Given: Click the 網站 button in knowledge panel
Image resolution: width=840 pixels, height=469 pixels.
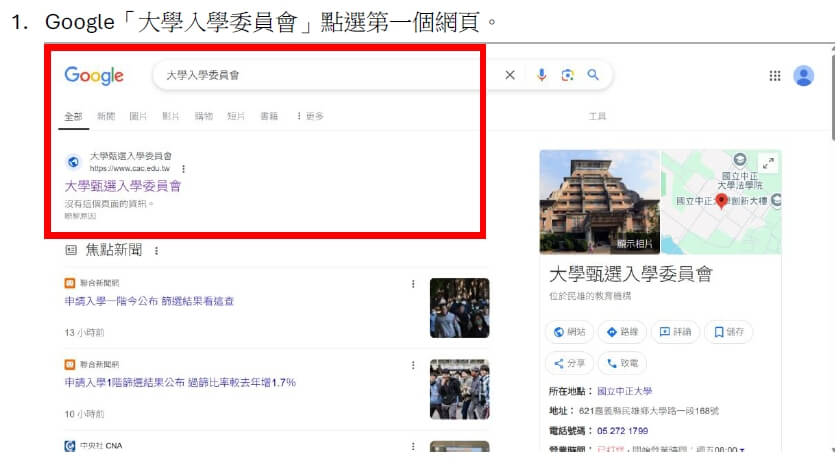Looking at the screenshot, I should [x=569, y=332].
